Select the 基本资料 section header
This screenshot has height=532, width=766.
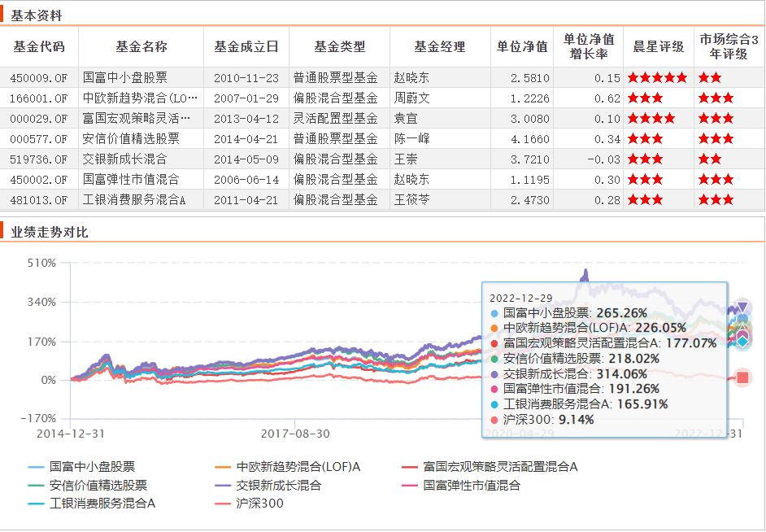click(36, 13)
